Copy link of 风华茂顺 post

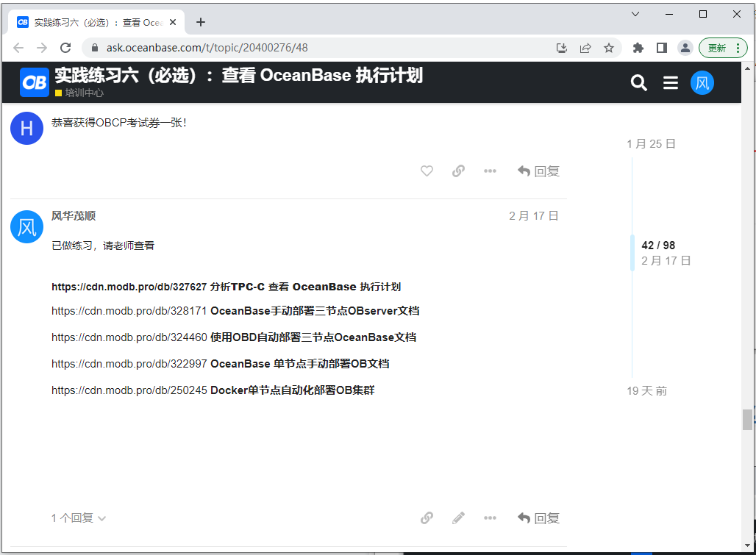pos(427,518)
